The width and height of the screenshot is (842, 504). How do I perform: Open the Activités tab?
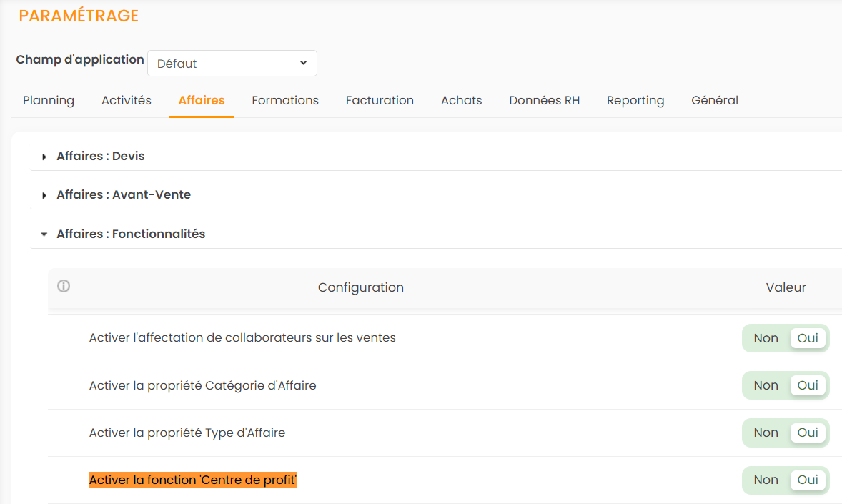click(127, 101)
